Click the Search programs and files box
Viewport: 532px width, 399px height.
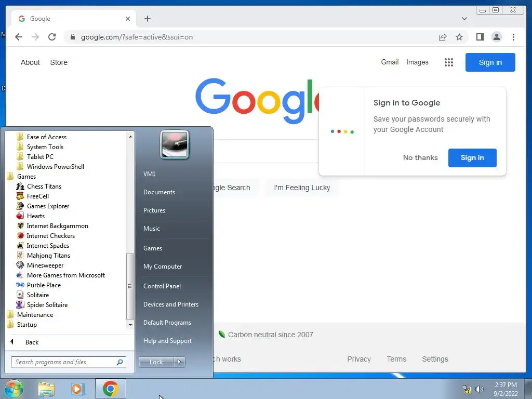pos(68,362)
